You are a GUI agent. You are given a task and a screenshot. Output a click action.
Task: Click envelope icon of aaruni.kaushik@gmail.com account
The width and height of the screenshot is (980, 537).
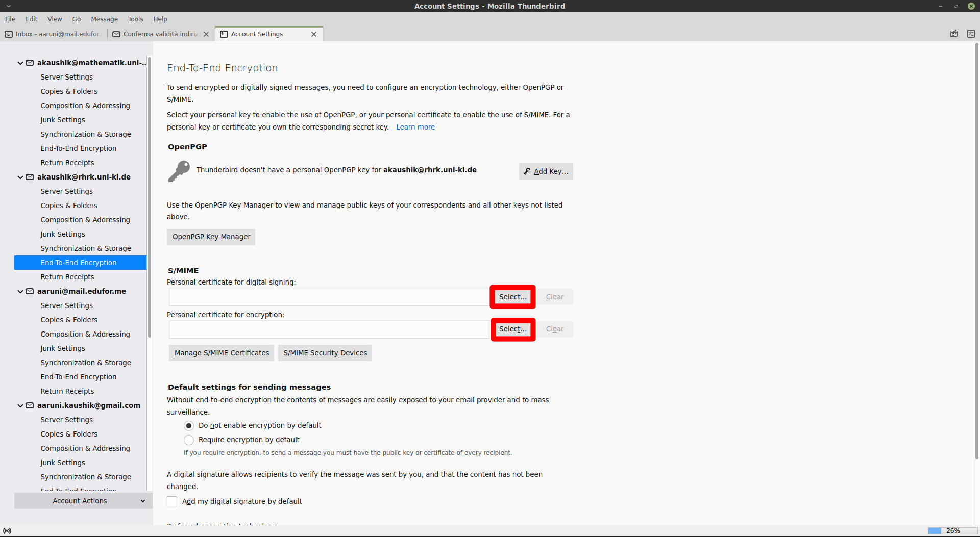(30, 405)
